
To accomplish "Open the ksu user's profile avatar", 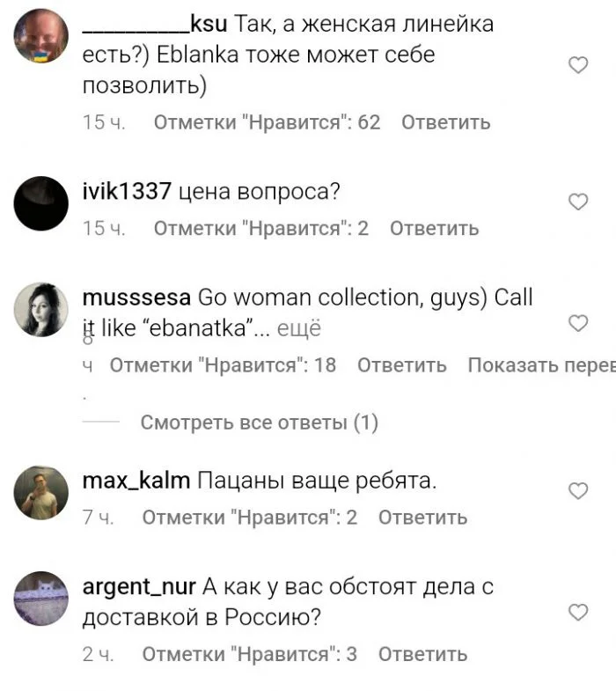I will pos(41,36).
